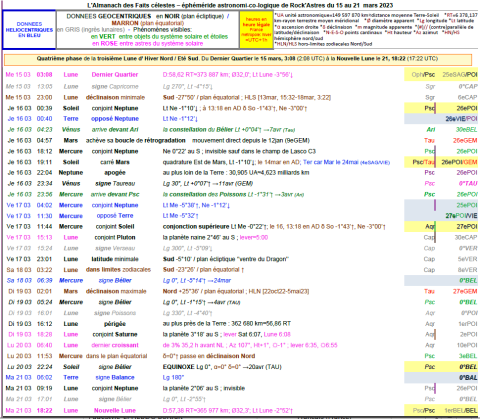Click the 09:19 time on Ma 21 03
Image resolution: width=480 pixels, height=419 pixels.
[44, 388]
